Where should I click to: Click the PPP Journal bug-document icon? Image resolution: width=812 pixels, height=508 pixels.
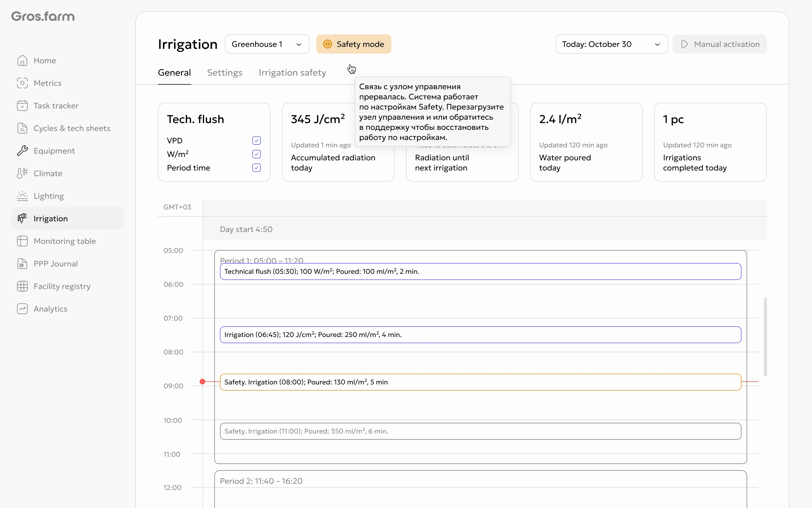(x=22, y=264)
